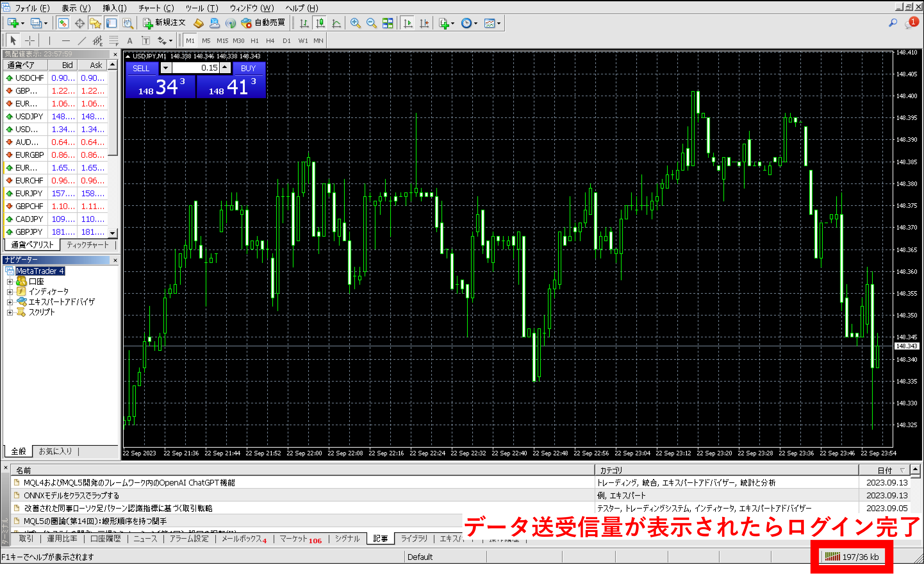924x574 pixels.
Task: Switch the chart timeframe to H1
Action: pos(254,41)
